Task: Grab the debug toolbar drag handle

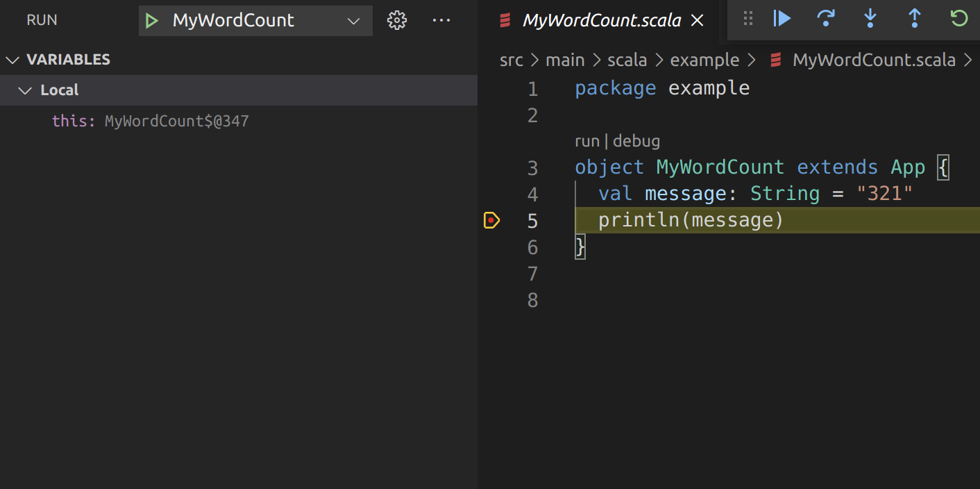Action: pos(747,19)
